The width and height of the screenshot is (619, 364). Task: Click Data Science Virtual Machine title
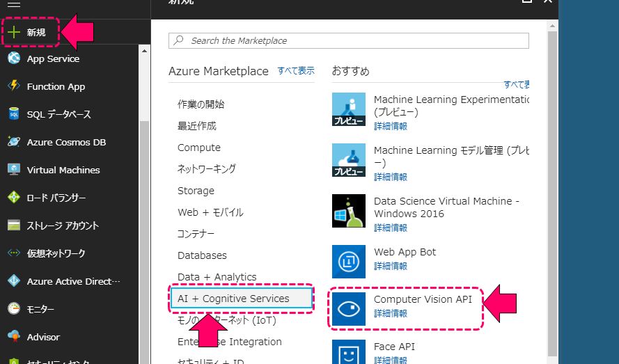tap(446, 207)
